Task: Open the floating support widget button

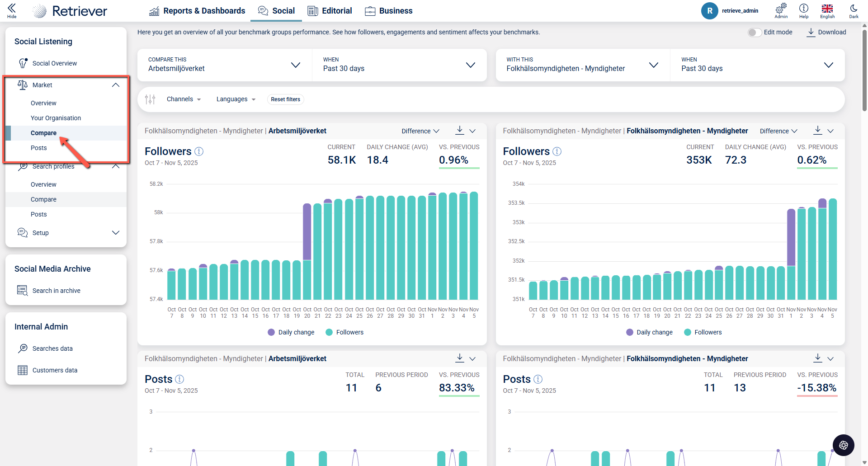Action: pyautogui.click(x=843, y=445)
